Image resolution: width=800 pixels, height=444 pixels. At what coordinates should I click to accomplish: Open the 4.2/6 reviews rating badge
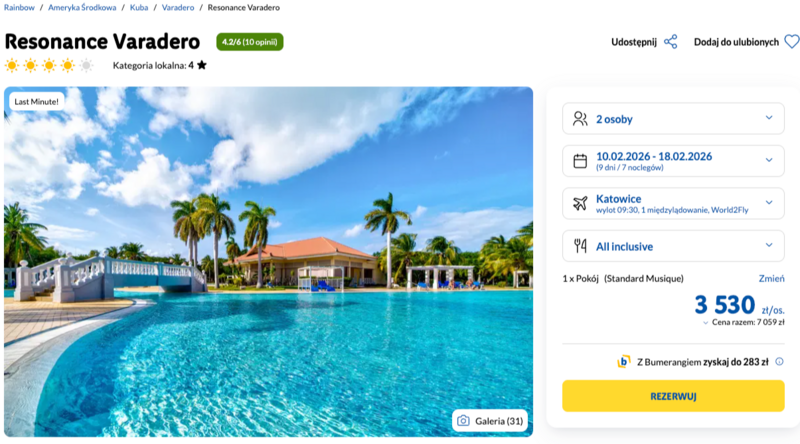tap(250, 42)
